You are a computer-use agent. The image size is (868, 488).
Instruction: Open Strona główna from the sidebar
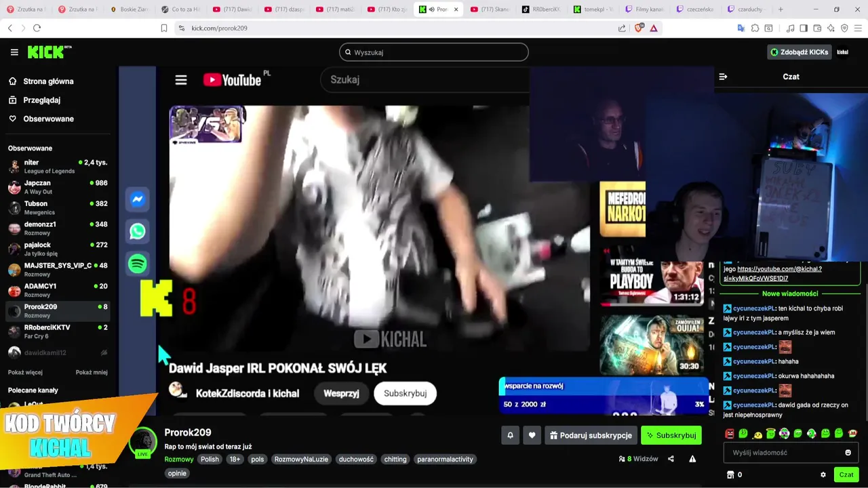click(x=48, y=81)
